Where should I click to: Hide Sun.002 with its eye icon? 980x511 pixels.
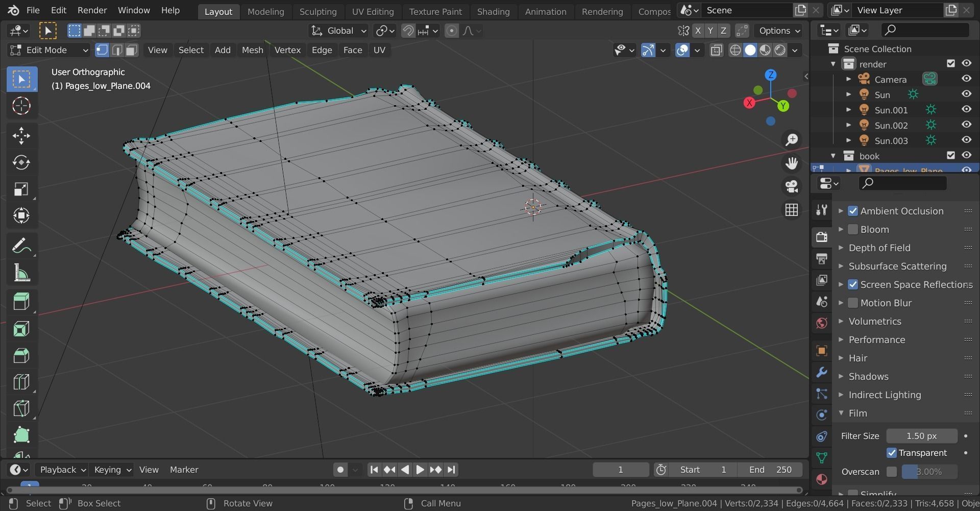pyautogui.click(x=966, y=125)
